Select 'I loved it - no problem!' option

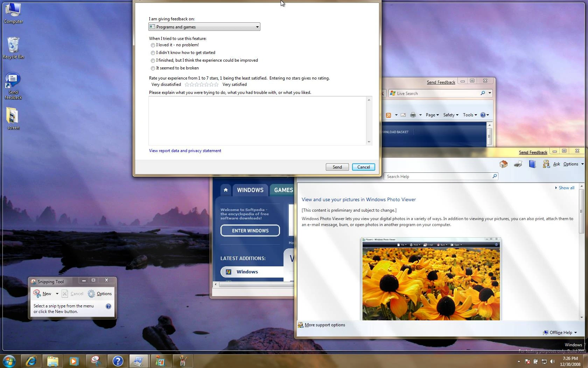(153, 45)
